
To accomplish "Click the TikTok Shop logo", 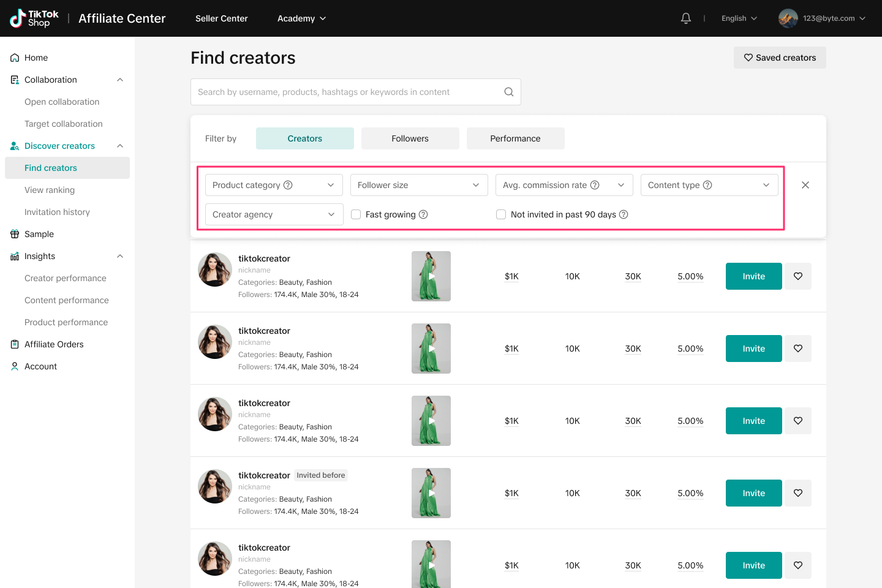I will click(34, 18).
